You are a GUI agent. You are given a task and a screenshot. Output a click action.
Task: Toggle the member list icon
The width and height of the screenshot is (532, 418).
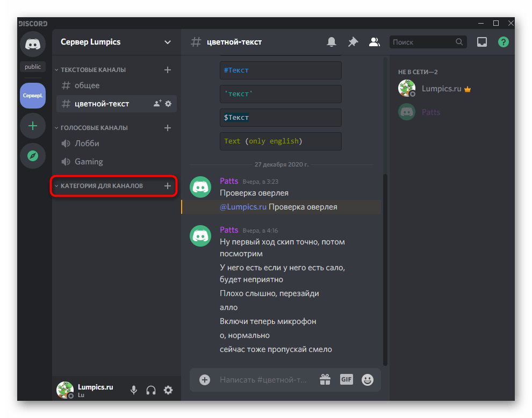374,42
